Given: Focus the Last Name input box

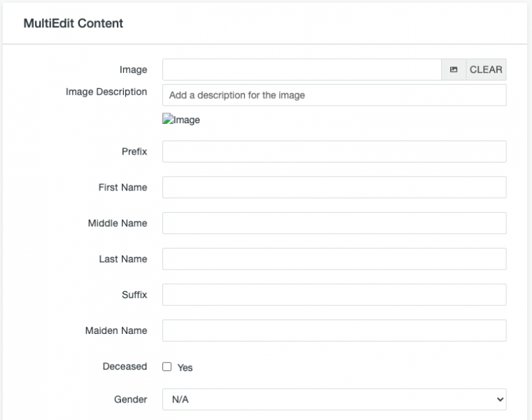Looking at the screenshot, I should (334, 258).
